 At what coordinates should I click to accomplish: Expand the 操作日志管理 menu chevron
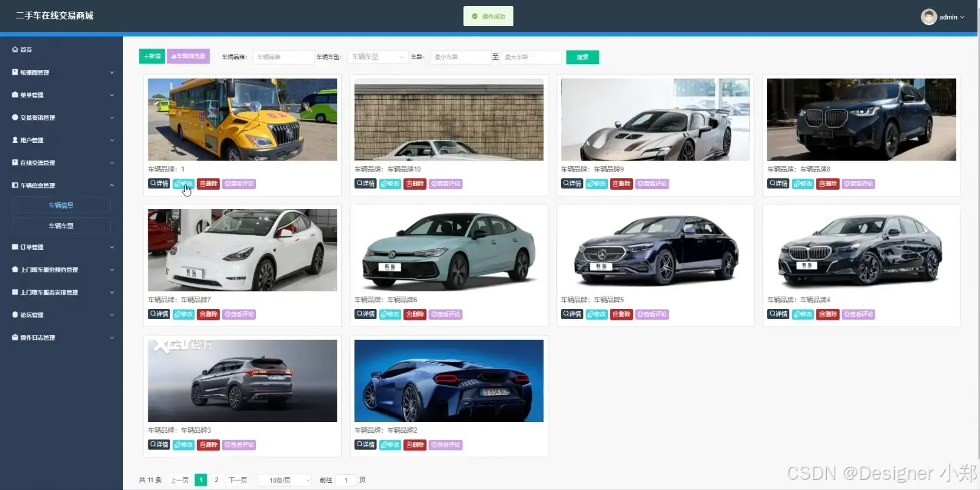112,337
